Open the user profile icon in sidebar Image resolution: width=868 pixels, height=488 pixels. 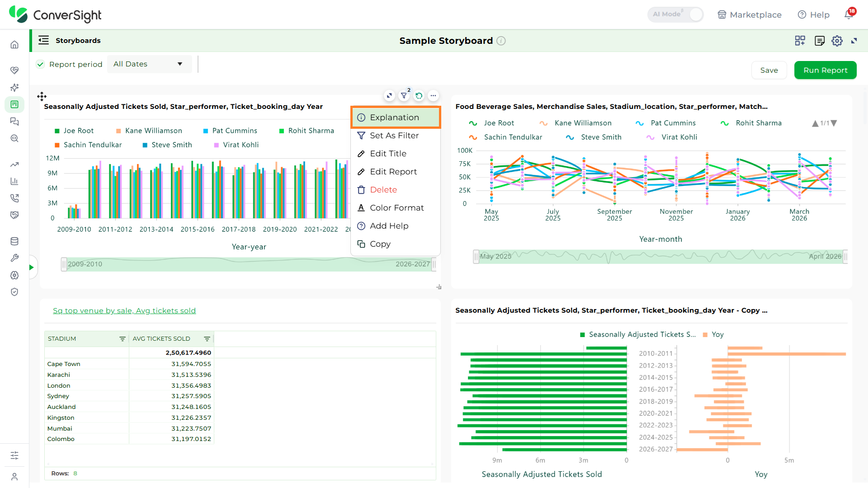tap(14, 477)
